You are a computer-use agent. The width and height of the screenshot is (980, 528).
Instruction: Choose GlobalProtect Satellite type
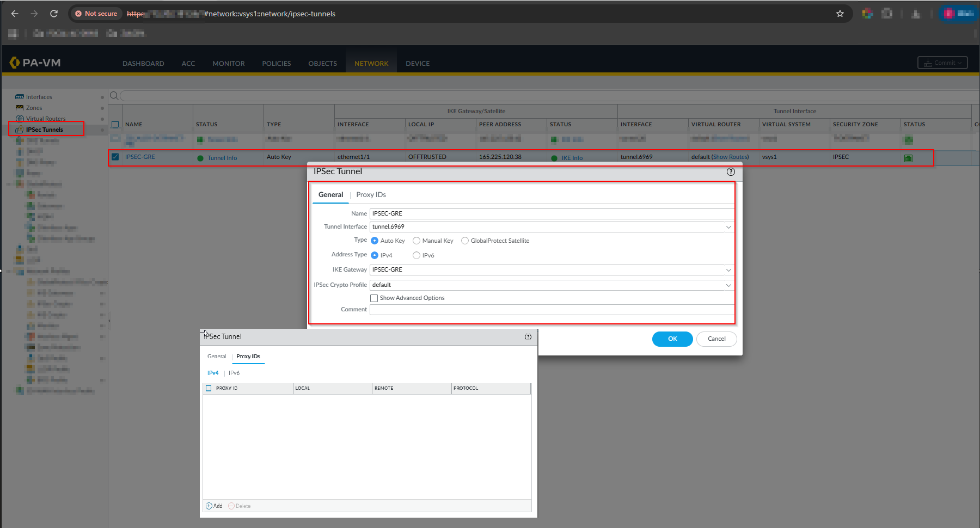[x=465, y=241]
